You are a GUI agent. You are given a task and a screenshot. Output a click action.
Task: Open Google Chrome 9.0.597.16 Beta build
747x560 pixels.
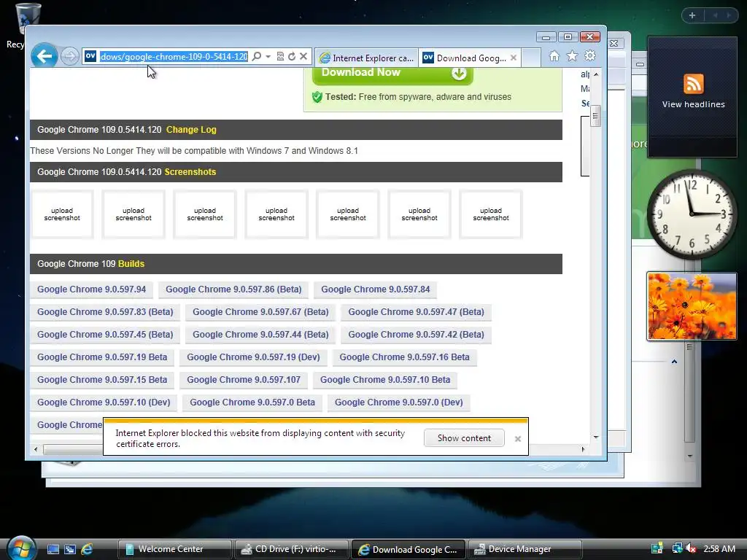404,357
